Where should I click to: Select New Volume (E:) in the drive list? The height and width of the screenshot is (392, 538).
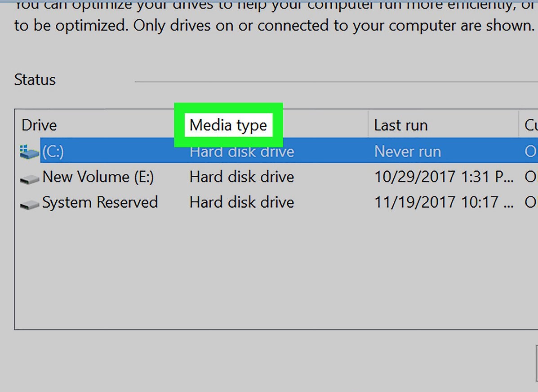[x=98, y=177]
